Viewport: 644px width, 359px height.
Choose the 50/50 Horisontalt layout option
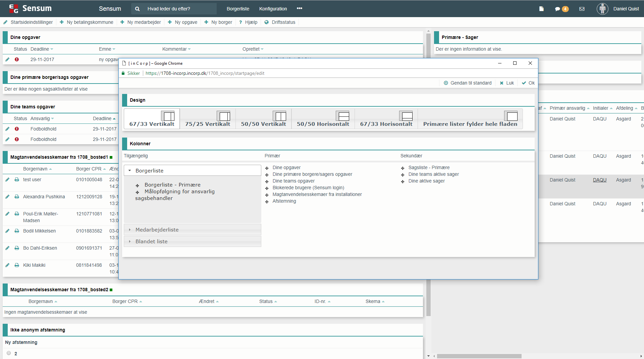pyautogui.click(x=323, y=119)
